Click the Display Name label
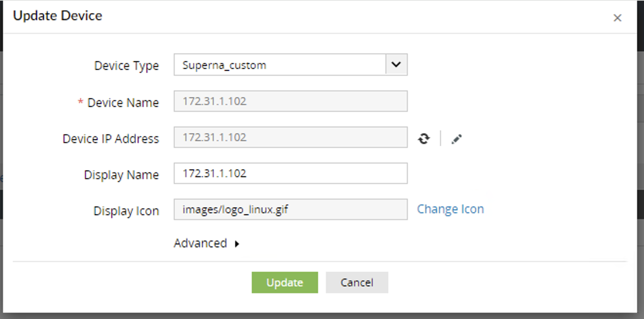Viewport: 644px width, 319px height. click(121, 175)
